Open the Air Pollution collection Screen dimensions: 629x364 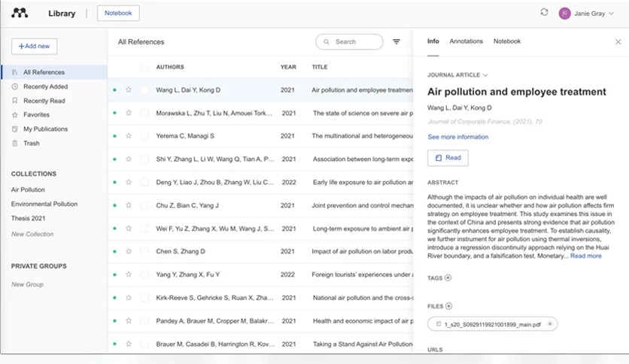(28, 190)
